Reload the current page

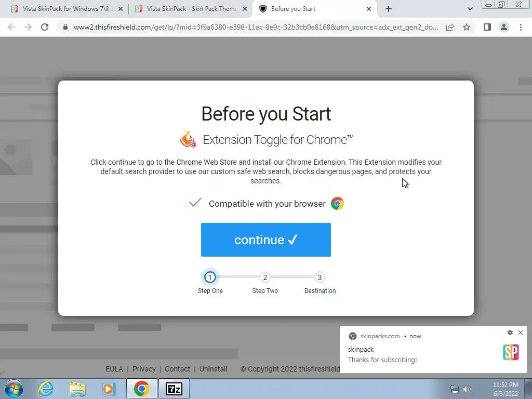(45, 27)
